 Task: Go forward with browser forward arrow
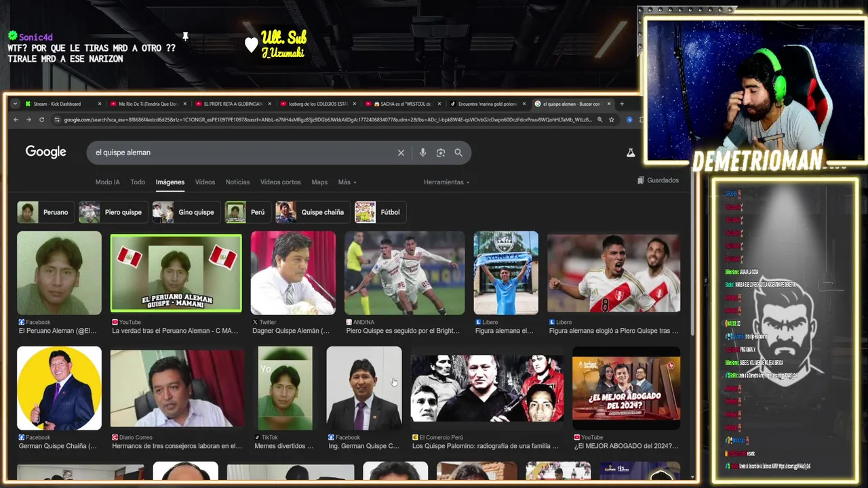[x=28, y=120]
